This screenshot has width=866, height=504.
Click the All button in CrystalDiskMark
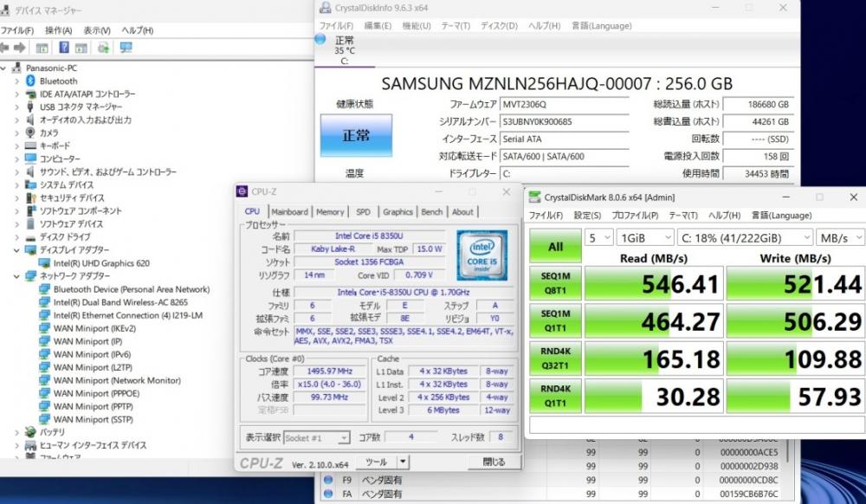pyautogui.click(x=555, y=246)
